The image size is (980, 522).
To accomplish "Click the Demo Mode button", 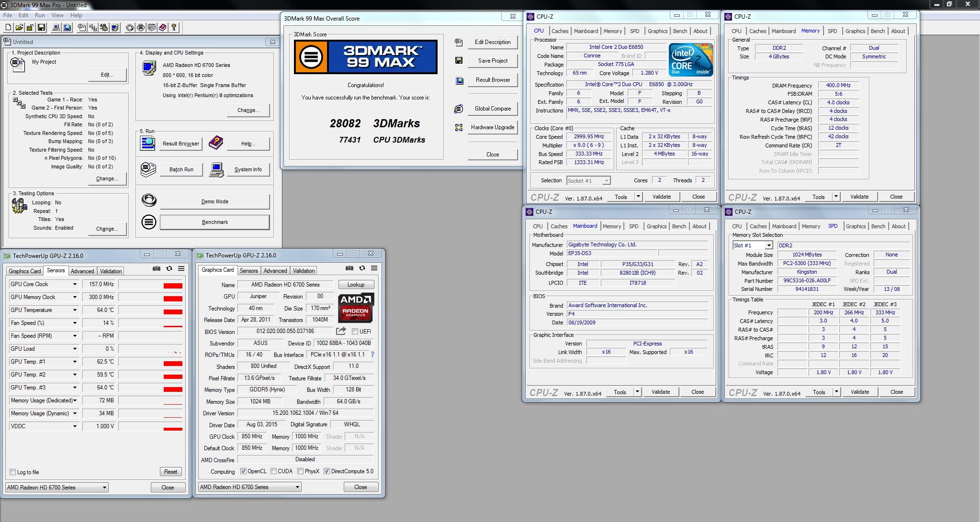I will click(214, 201).
